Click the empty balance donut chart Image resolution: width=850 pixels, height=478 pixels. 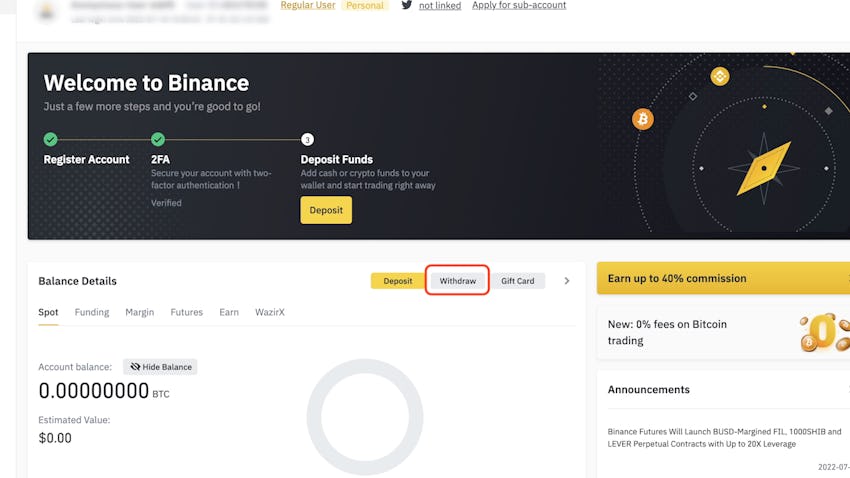[365, 417]
